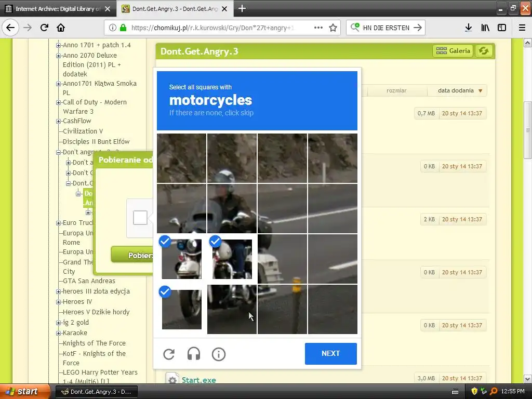This screenshot has height=399, width=532.
Task: Open captcha help information
Action: pyautogui.click(x=219, y=354)
